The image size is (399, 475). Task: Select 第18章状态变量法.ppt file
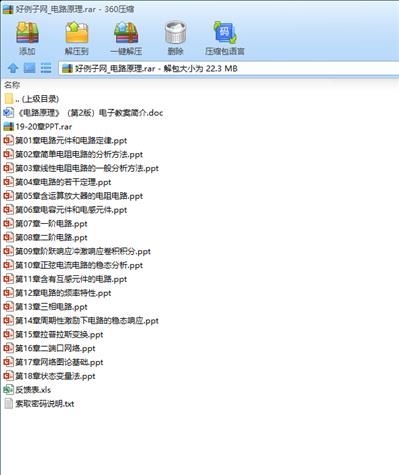(x=49, y=376)
